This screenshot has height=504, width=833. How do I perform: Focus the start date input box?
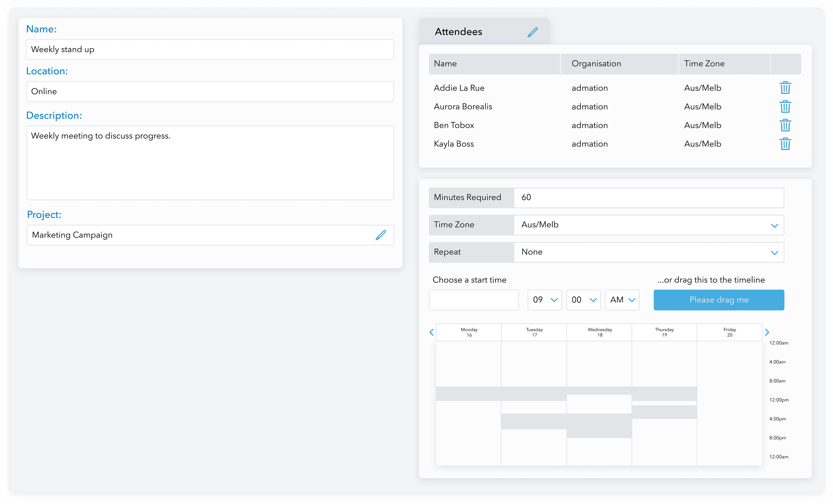(474, 300)
